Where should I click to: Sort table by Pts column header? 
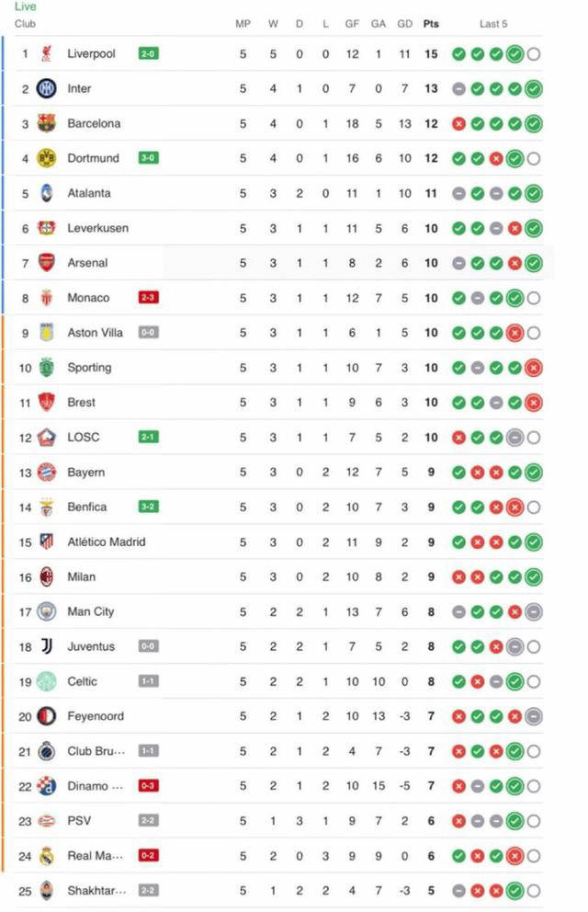click(431, 24)
